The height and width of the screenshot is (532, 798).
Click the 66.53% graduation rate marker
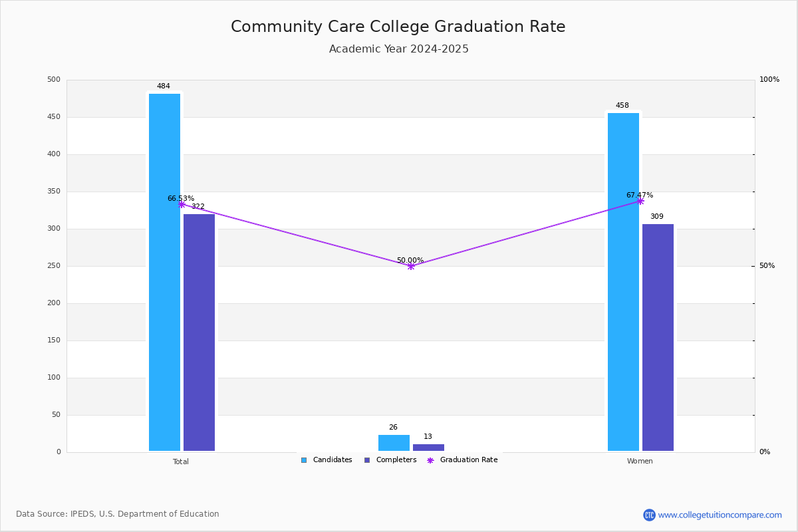pyautogui.click(x=182, y=204)
